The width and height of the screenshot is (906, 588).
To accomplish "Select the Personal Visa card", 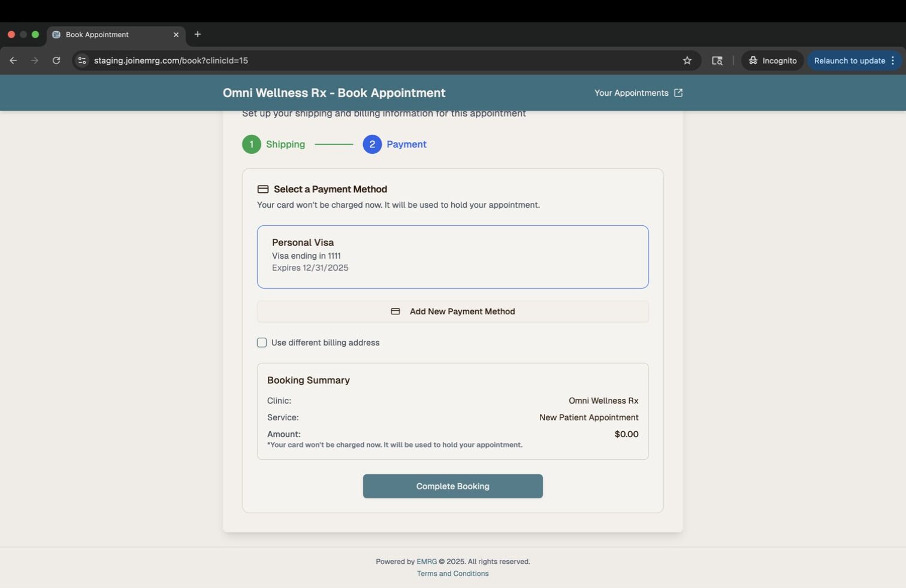I will point(453,257).
